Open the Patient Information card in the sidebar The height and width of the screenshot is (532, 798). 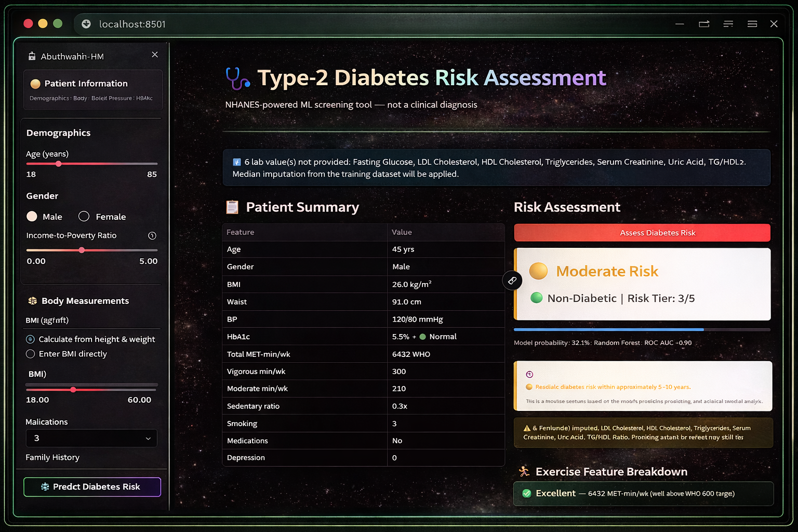[x=92, y=89]
